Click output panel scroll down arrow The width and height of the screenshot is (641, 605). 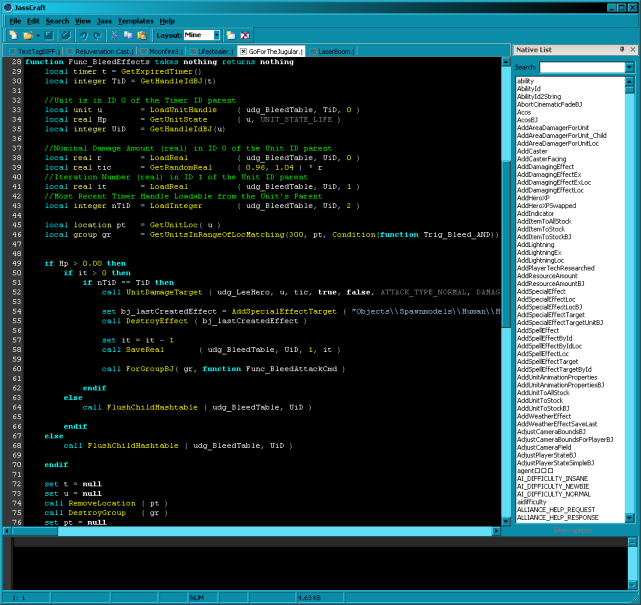[632, 585]
